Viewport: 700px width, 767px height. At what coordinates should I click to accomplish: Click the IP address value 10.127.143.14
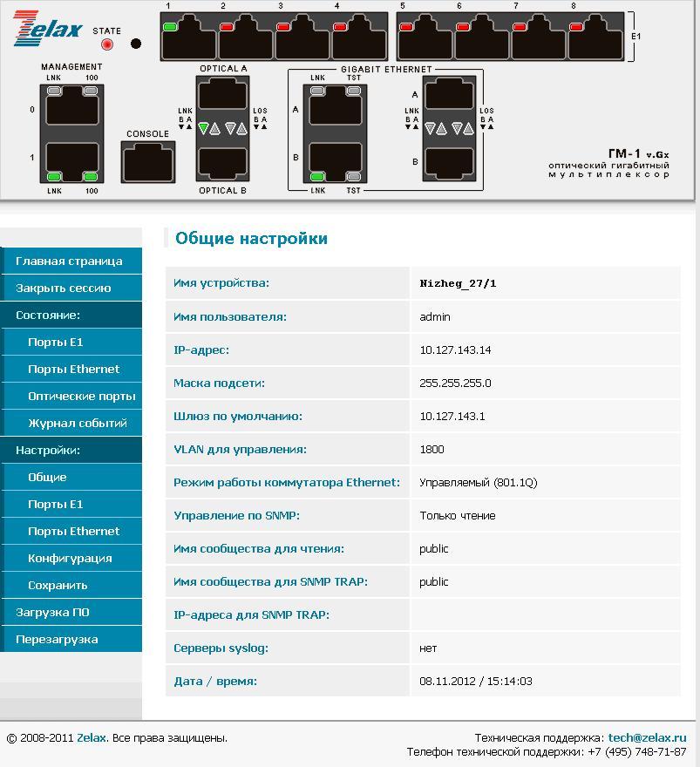coord(455,350)
